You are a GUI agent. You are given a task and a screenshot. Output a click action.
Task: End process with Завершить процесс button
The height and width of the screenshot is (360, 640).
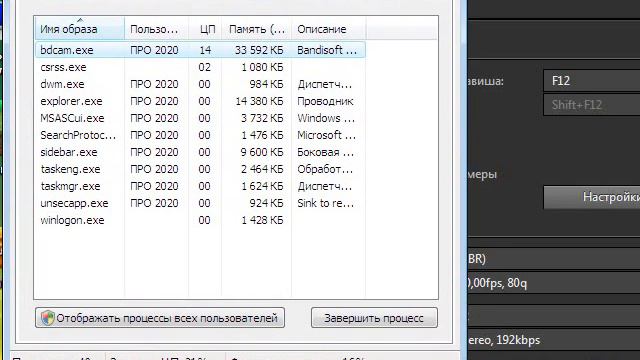click(x=374, y=318)
